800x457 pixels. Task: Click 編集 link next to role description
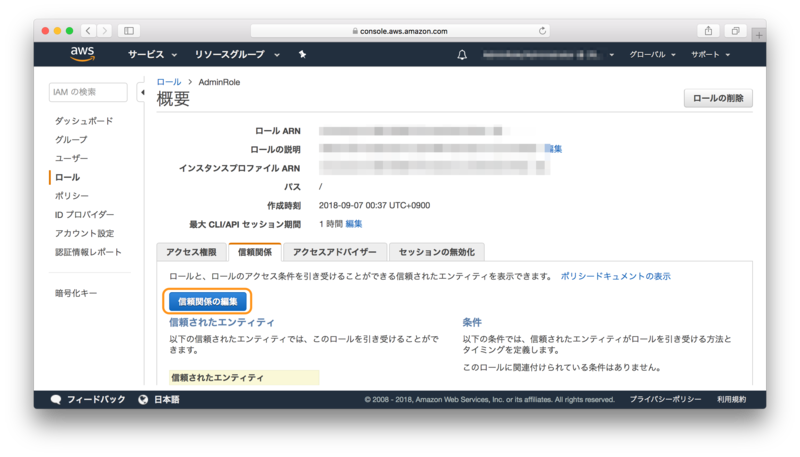[x=554, y=149]
